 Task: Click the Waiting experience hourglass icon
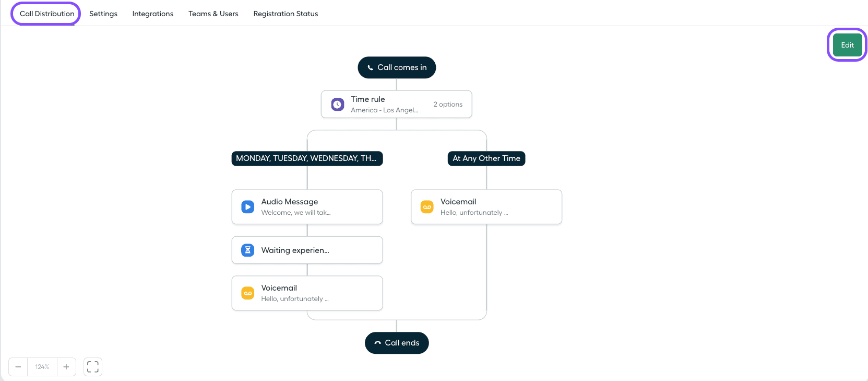248,250
